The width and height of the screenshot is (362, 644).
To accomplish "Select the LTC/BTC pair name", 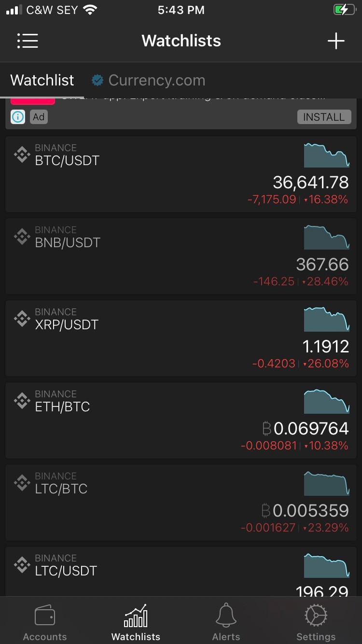I will click(61, 489).
